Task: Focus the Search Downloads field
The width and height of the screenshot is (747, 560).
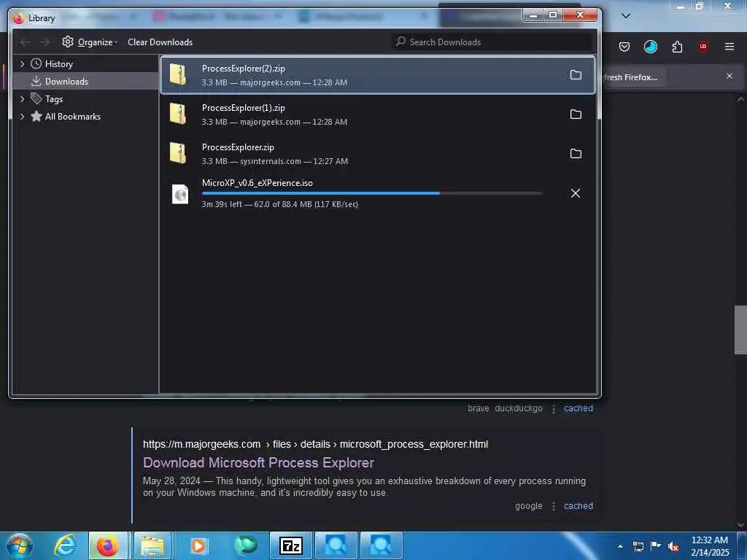Action: (x=492, y=42)
